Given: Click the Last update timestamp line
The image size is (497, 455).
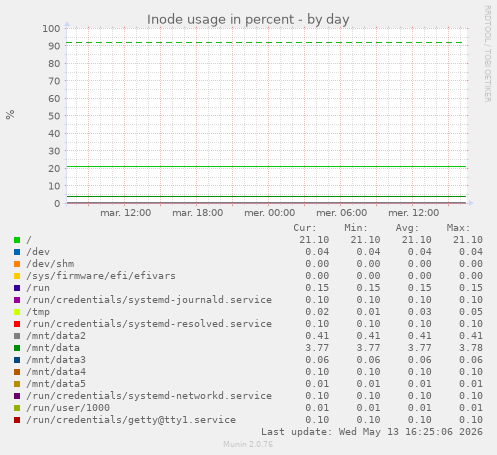Looking at the screenshot, I should click(372, 432).
